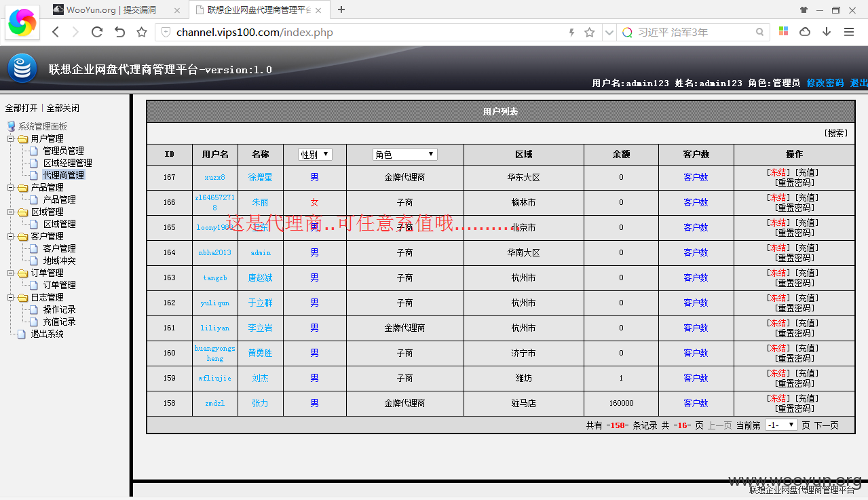Click the skin/shirt icon in title bar
Viewport: 868px width, 500px height.
[x=804, y=10]
